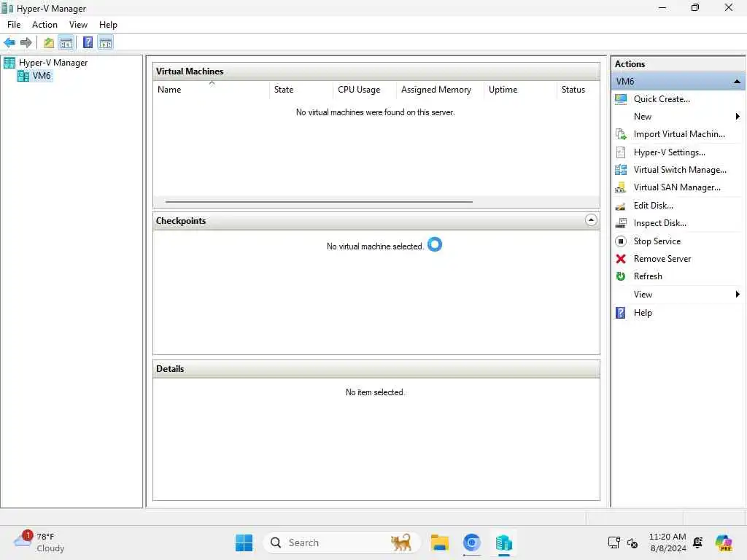Click the red Remove Server icon
The width and height of the screenshot is (747, 560).
coord(621,259)
